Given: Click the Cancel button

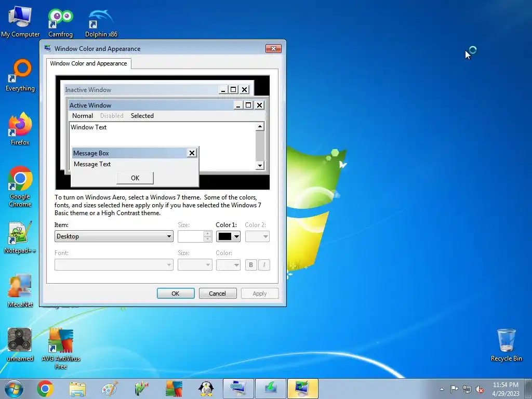Looking at the screenshot, I should [218, 294].
